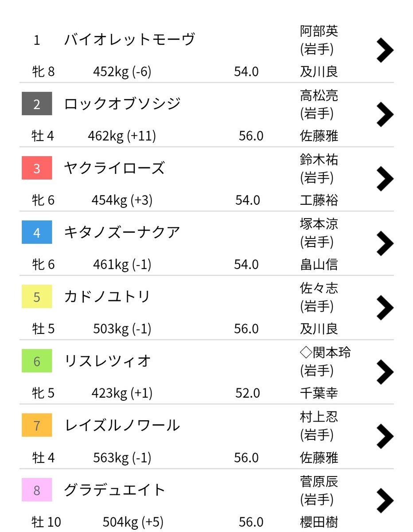The height and width of the screenshot is (532, 413).
Task: Open details chevron for グラデュエイト
Action: pyautogui.click(x=385, y=501)
